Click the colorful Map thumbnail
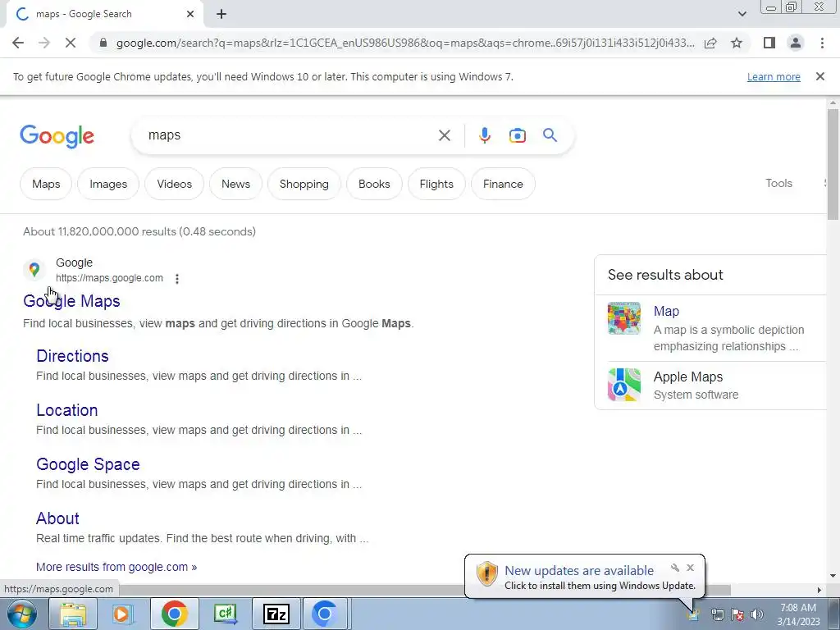840x630 pixels. tap(624, 318)
